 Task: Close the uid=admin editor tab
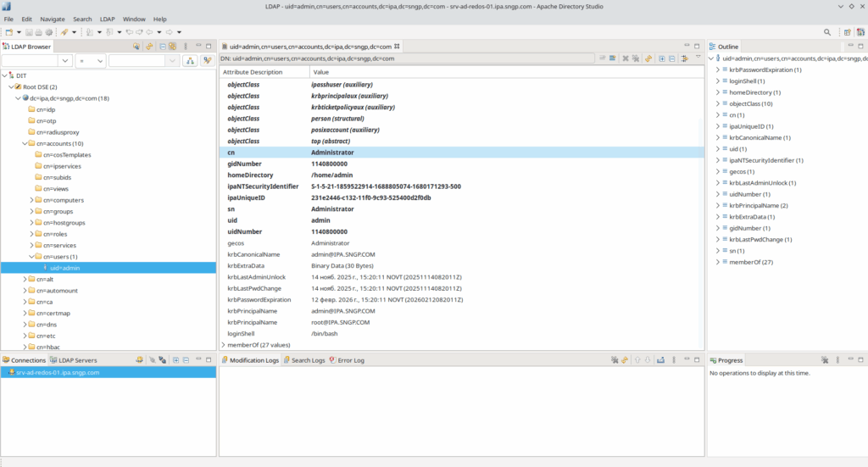tap(397, 47)
